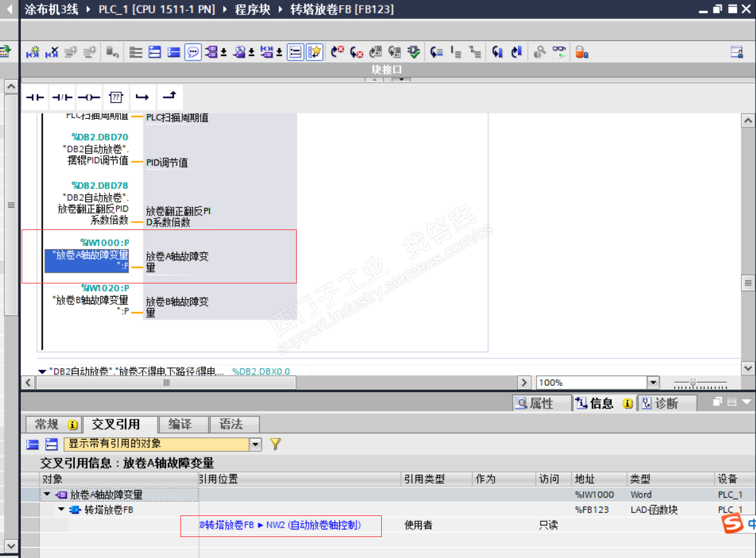Click the breadcrumb back arrow
The image size is (756, 558).
pyautogui.click(x=9, y=9)
